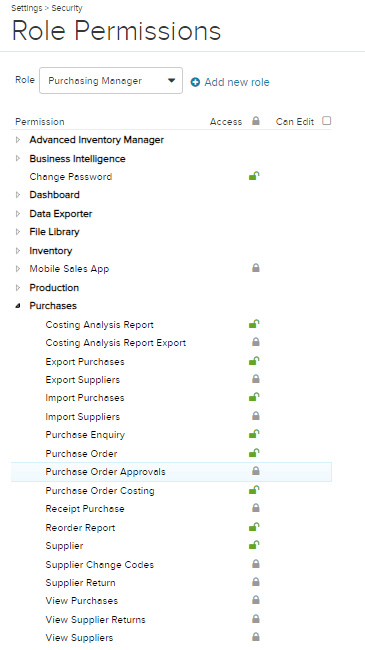Click the lock icon for View Suppliers
The width and height of the screenshot is (365, 650).
tap(256, 637)
